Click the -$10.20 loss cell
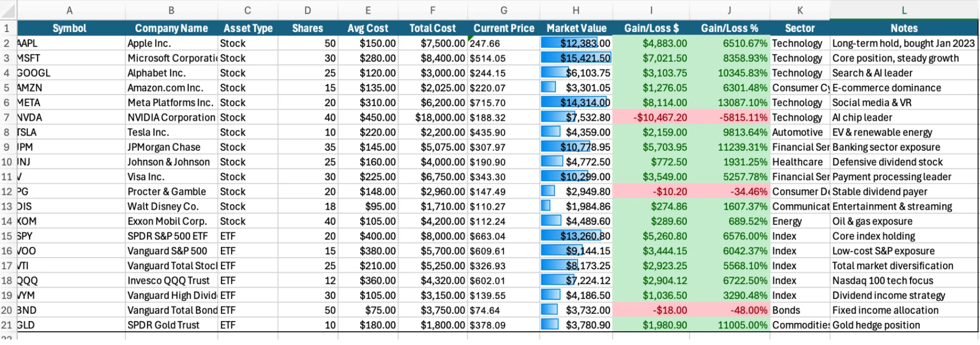 651,192
